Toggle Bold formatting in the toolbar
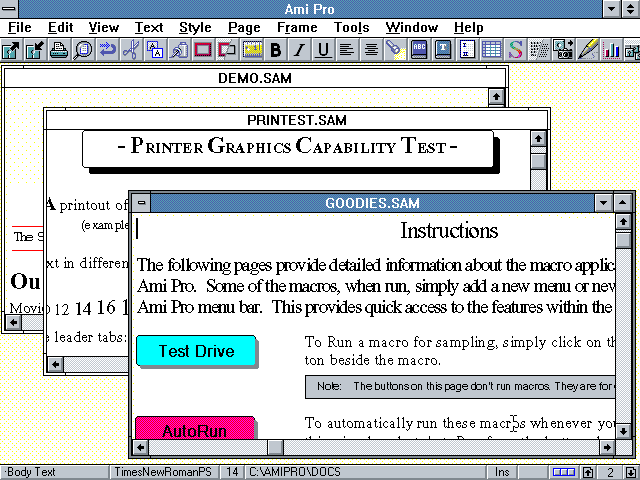 (x=276, y=49)
